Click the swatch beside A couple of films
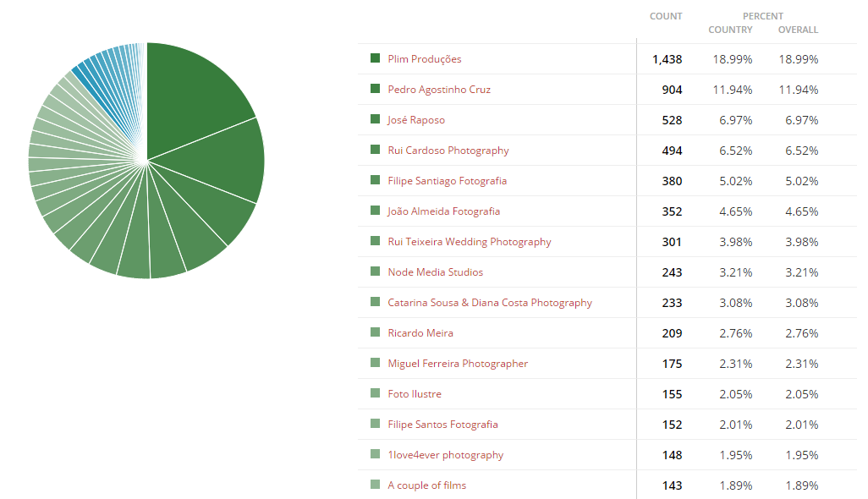 [x=376, y=484]
